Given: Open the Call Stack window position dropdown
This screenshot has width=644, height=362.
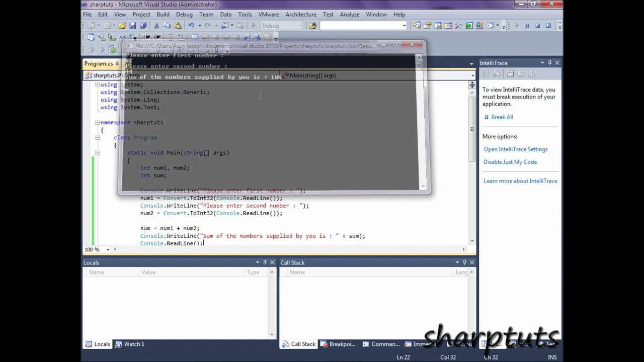Looking at the screenshot, I should click(x=457, y=262).
